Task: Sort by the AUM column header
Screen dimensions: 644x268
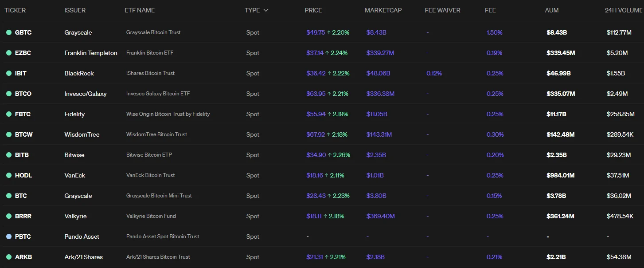Action: [552, 10]
